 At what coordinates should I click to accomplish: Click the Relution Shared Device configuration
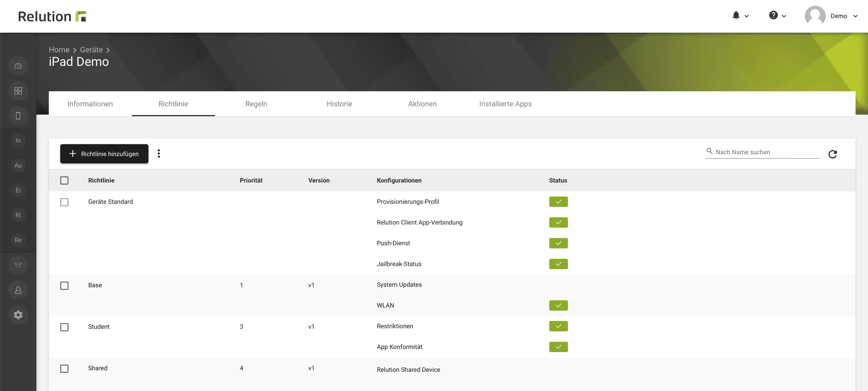[408, 370]
